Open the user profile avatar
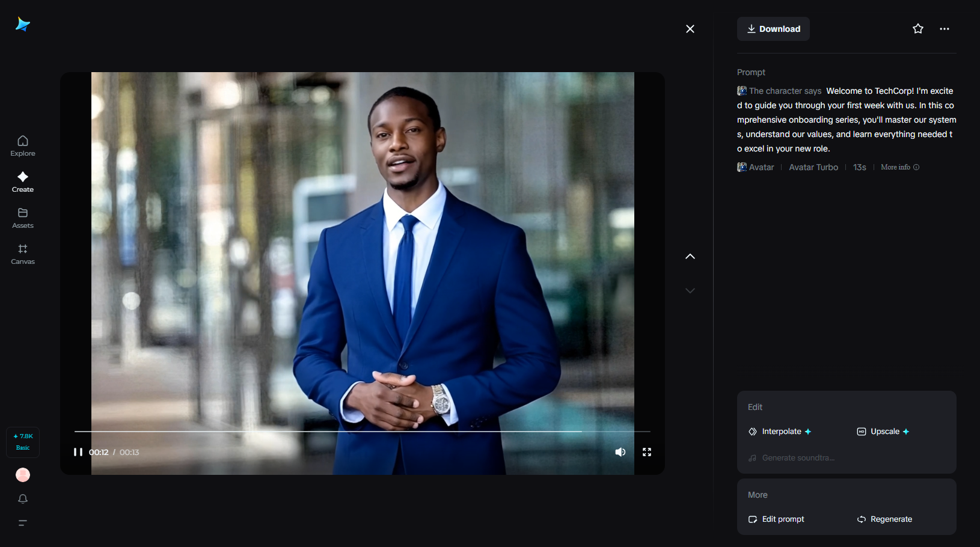 coord(23,475)
